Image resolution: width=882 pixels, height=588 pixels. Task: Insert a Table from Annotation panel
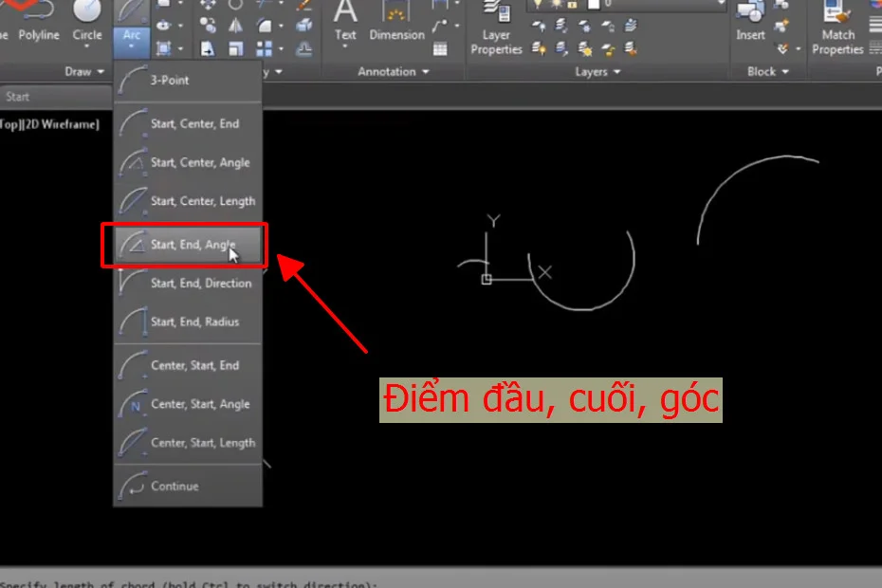440,47
